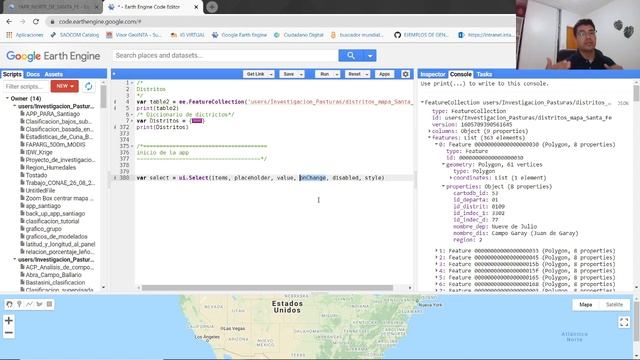Switch to the Docs tab
This screenshot has width=640, height=360.
[x=33, y=74]
